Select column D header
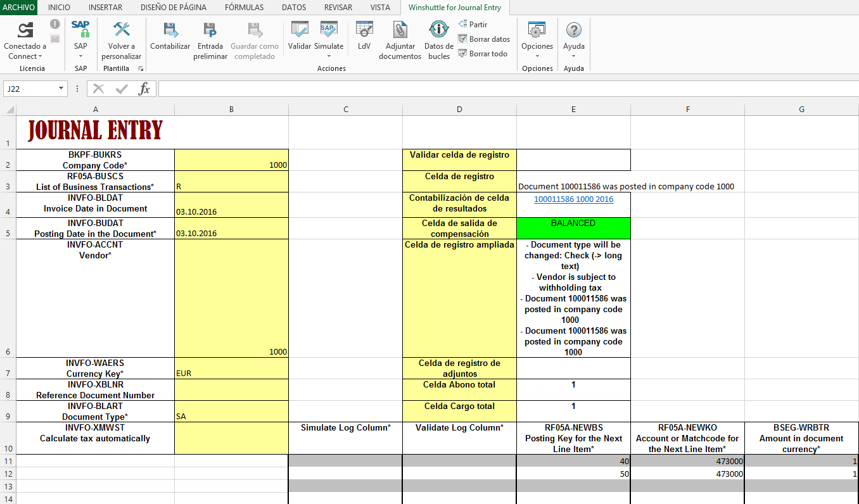The image size is (859, 504). (x=459, y=110)
